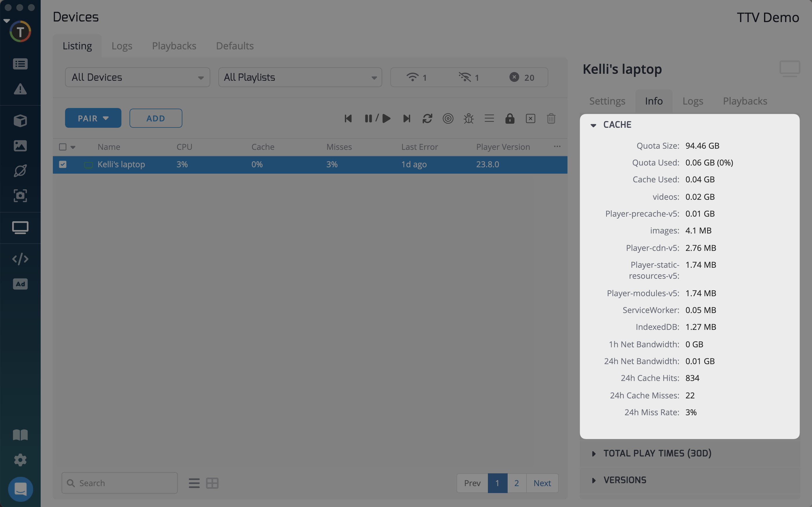Go to Next page
Image resolution: width=812 pixels, height=507 pixels.
point(542,483)
